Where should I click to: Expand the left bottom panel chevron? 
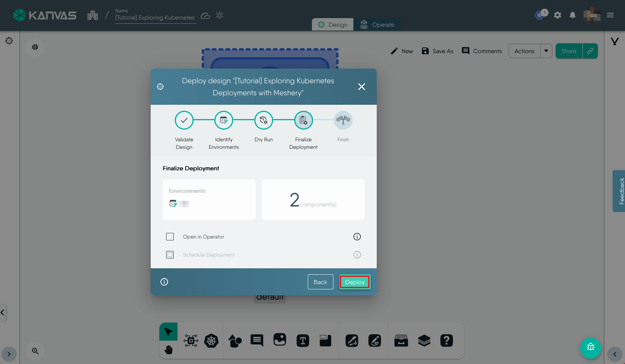point(9,354)
